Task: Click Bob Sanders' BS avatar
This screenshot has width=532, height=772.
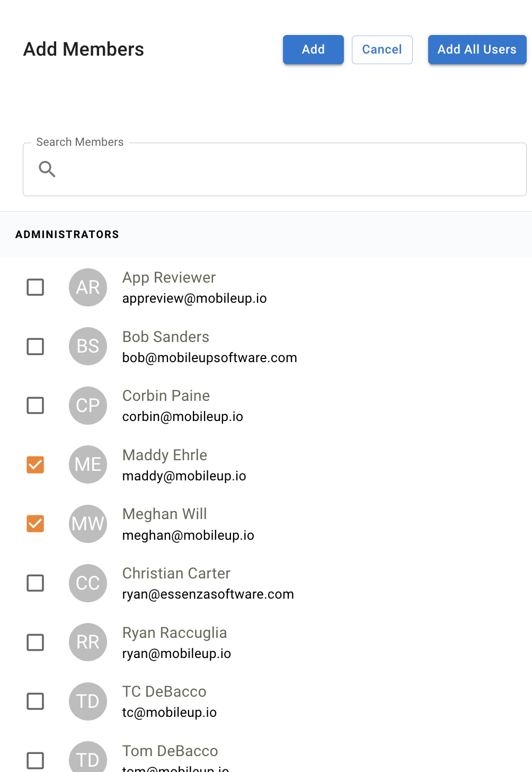Action: (x=88, y=346)
